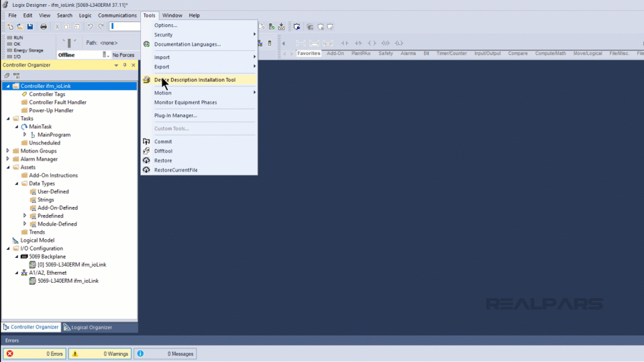644x362 pixels.
Task: Click the examine-if-open contact instruction icon
Action: tap(358, 43)
